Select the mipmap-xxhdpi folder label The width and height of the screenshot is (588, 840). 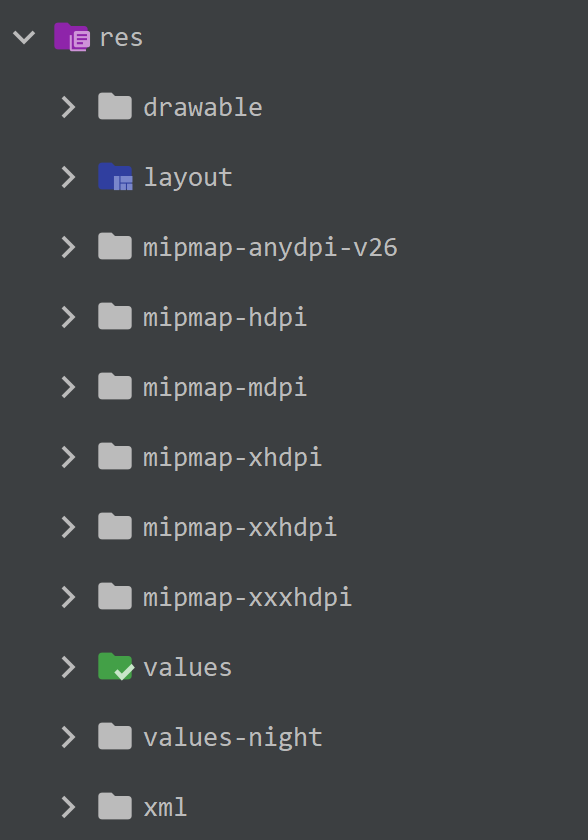pos(240,528)
